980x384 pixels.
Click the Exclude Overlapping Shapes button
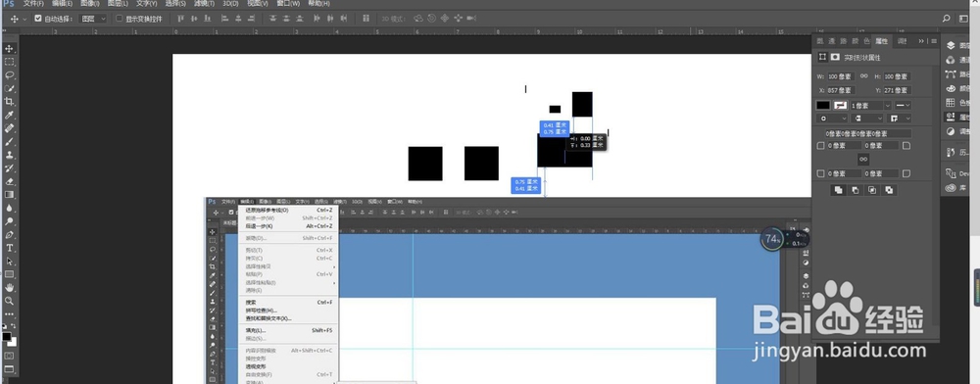pos(889,190)
